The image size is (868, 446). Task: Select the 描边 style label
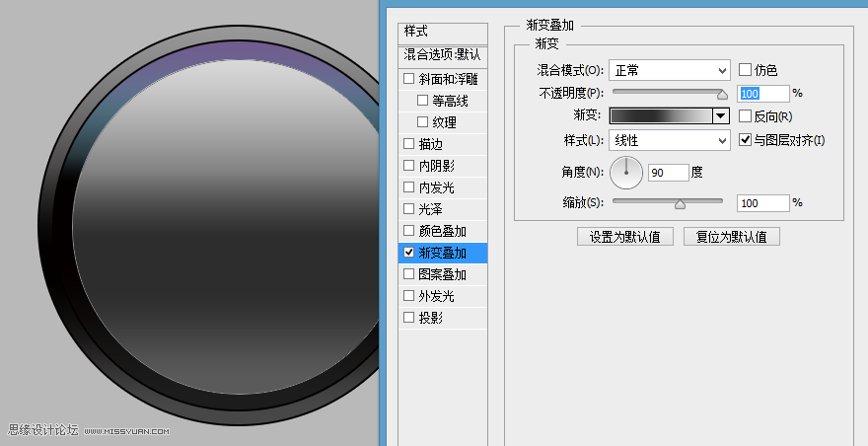[x=431, y=144]
